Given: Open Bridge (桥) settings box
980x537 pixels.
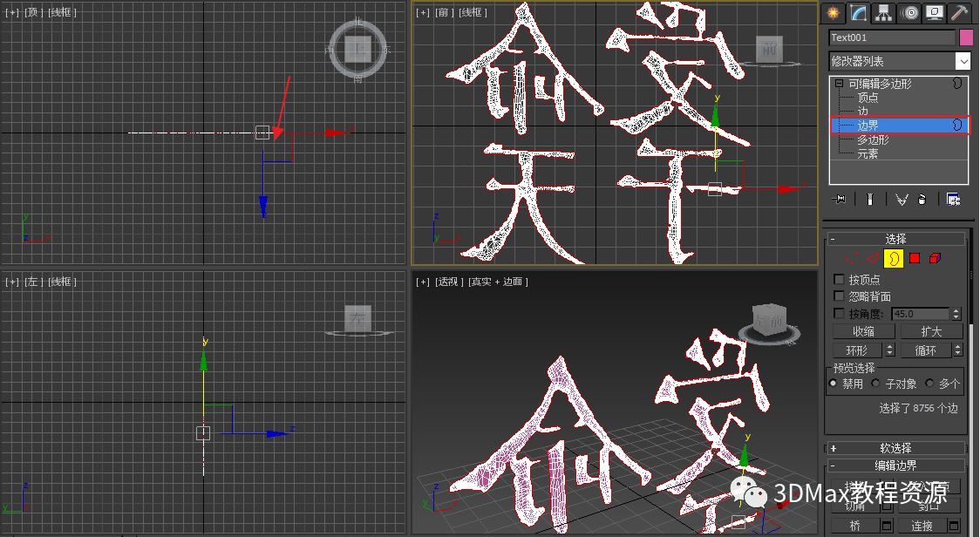Looking at the screenshot, I should (x=886, y=526).
